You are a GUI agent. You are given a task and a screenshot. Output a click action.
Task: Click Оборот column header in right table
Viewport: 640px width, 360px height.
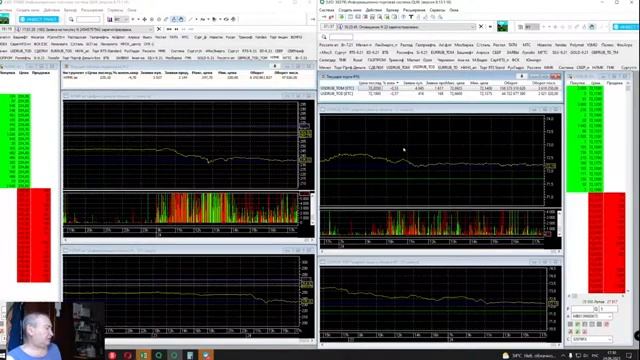click(x=510, y=83)
